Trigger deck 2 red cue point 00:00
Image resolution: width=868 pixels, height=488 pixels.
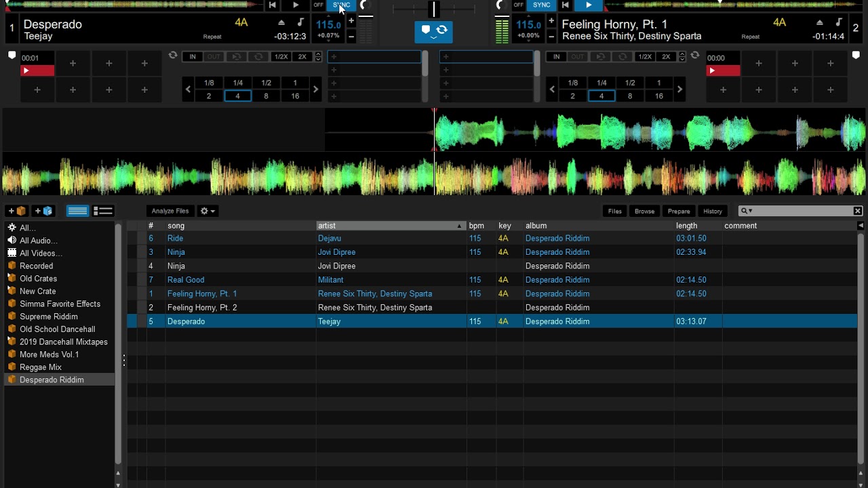[724, 70]
